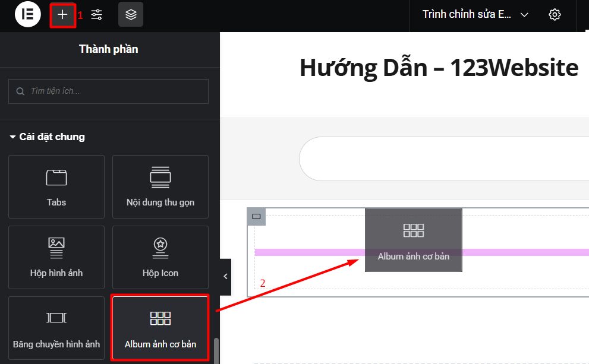Open the add element plus button
589x364 pixels.
(63, 15)
